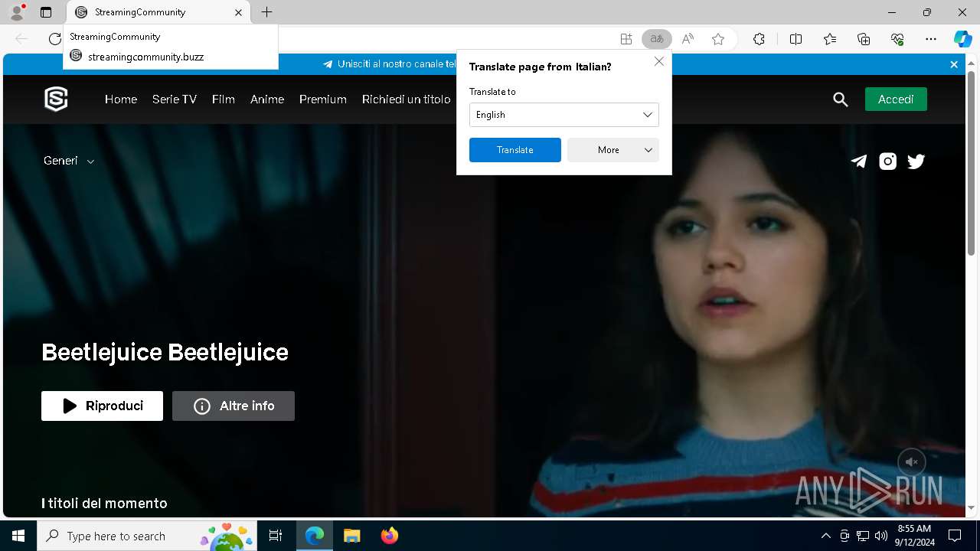Open the Copilot sidebar icon
This screenshot has height=551, width=980.
(962, 39)
